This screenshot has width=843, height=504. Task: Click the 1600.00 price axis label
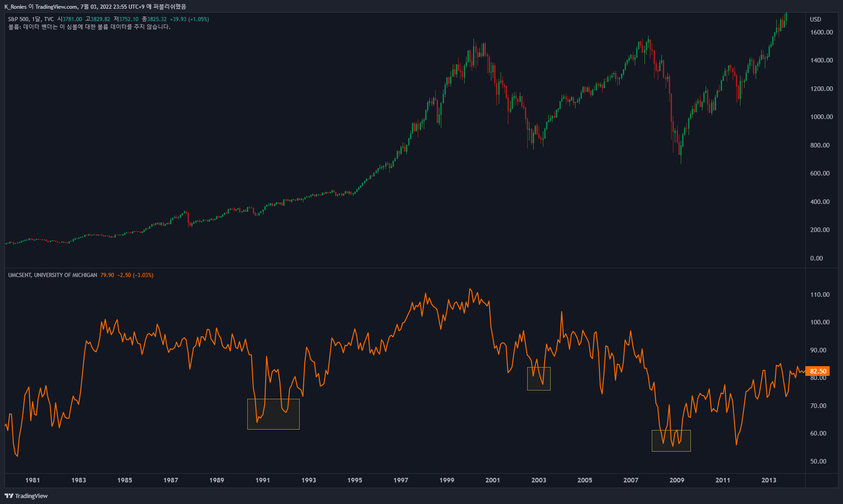(x=822, y=32)
